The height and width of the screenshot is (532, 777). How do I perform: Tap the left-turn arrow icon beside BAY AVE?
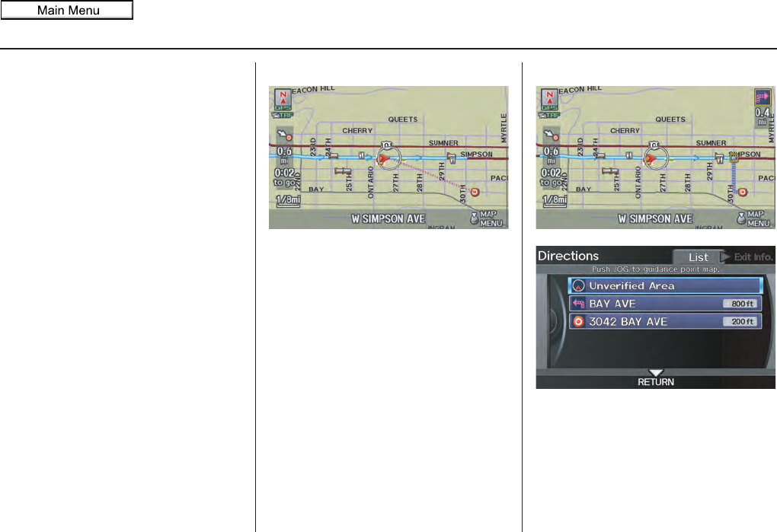(x=578, y=304)
